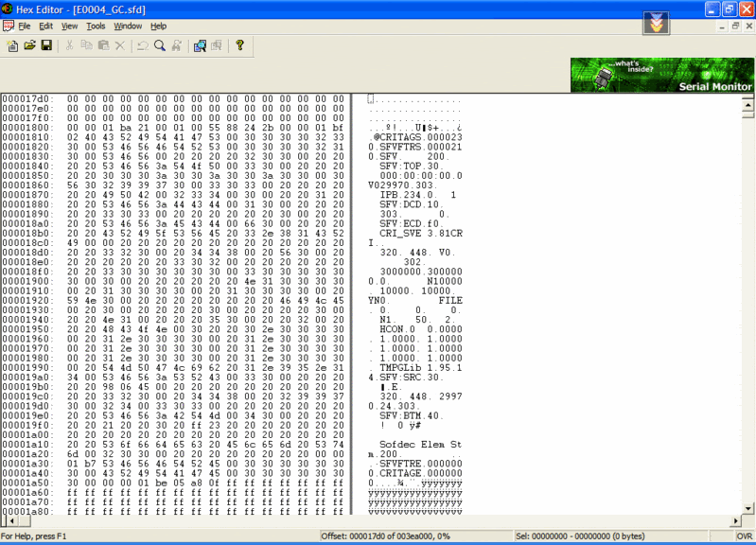Open the Edit menu
The height and width of the screenshot is (545, 756).
pyautogui.click(x=44, y=26)
